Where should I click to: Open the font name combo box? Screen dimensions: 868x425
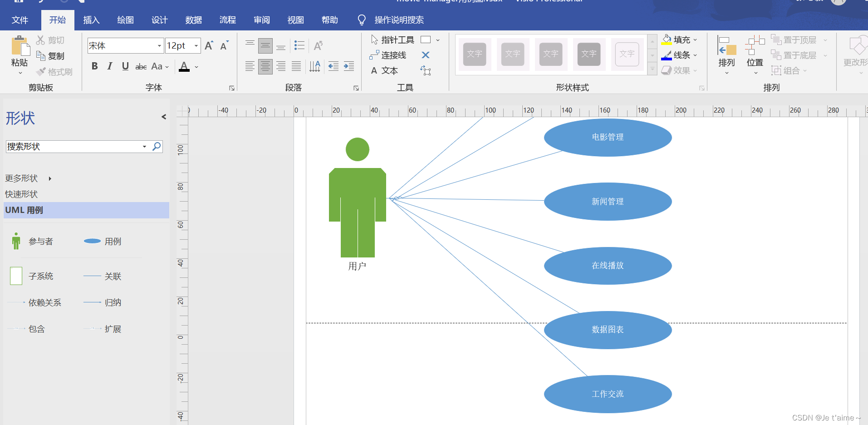126,45
